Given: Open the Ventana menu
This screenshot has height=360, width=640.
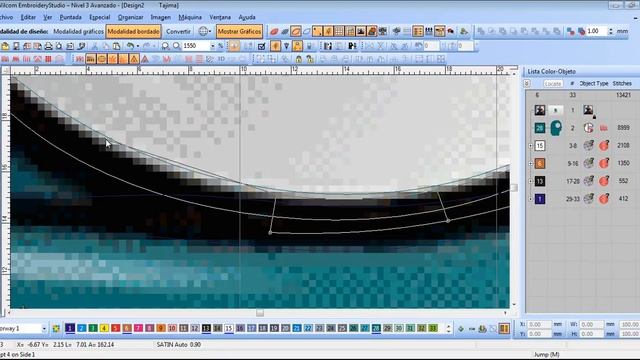Looking at the screenshot, I should click(x=220, y=17).
